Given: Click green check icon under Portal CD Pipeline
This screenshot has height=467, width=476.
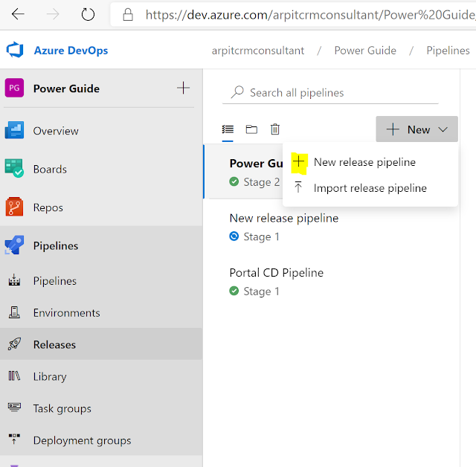Looking at the screenshot, I should pyautogui.click(x=234, y=291).
